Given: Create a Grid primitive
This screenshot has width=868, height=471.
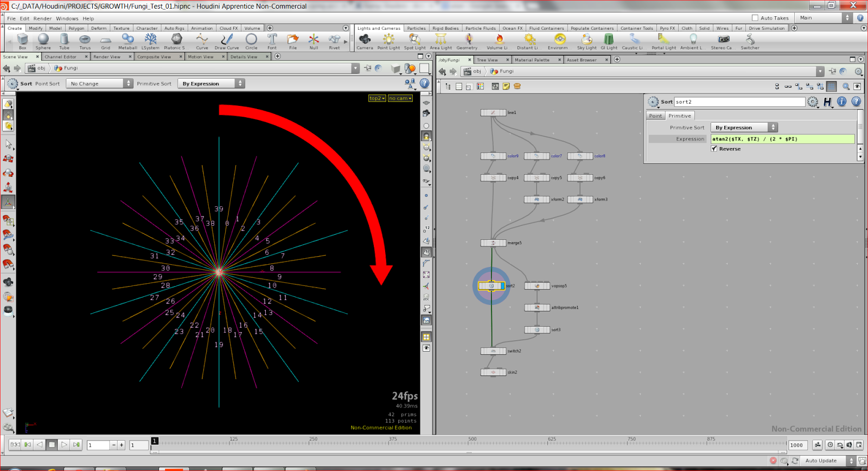Looking at the screenshot, I should (x=106, y=41).
